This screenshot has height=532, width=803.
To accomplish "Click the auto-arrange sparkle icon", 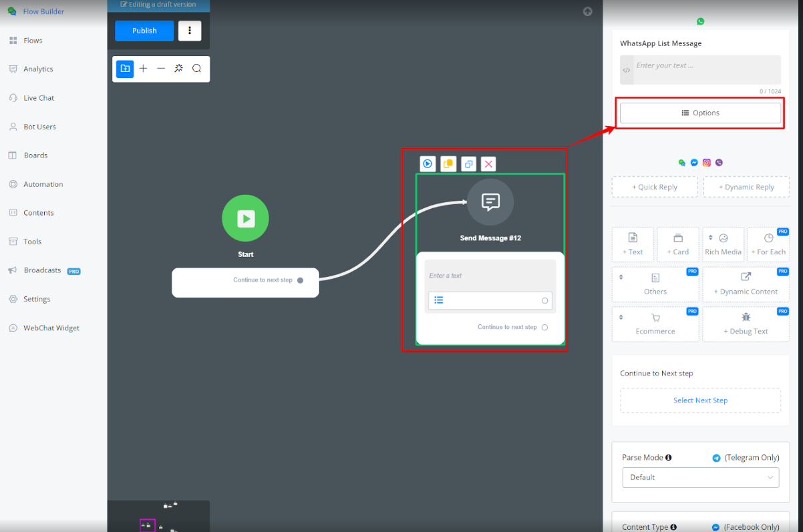I will point(178,69).
